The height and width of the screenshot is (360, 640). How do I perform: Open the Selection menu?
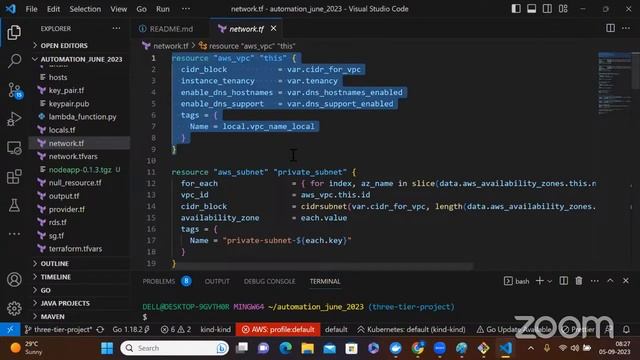(x=85, y=9)
